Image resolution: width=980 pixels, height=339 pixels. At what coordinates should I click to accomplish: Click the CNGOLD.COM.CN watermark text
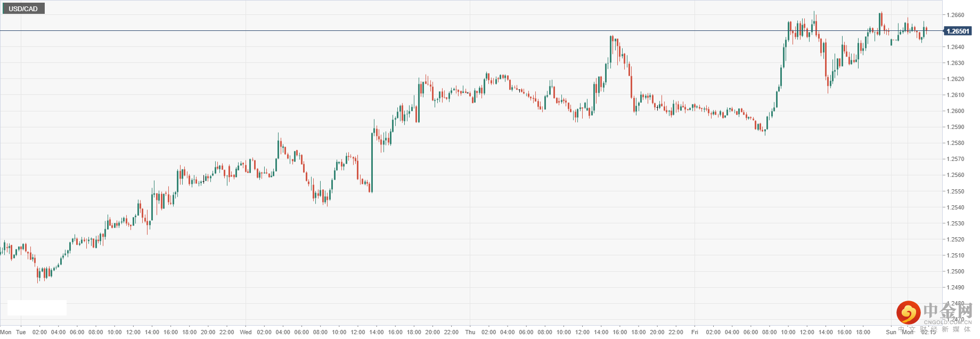coord(948,322)
